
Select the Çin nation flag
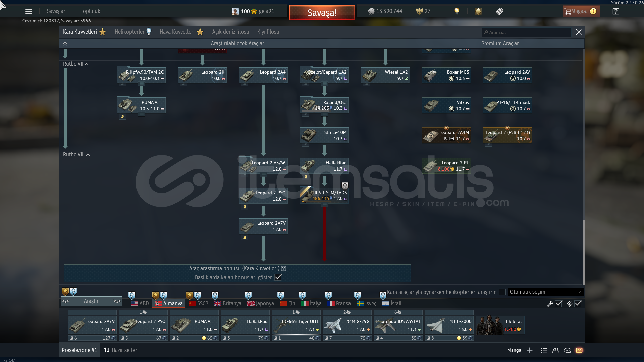(287, 304)
